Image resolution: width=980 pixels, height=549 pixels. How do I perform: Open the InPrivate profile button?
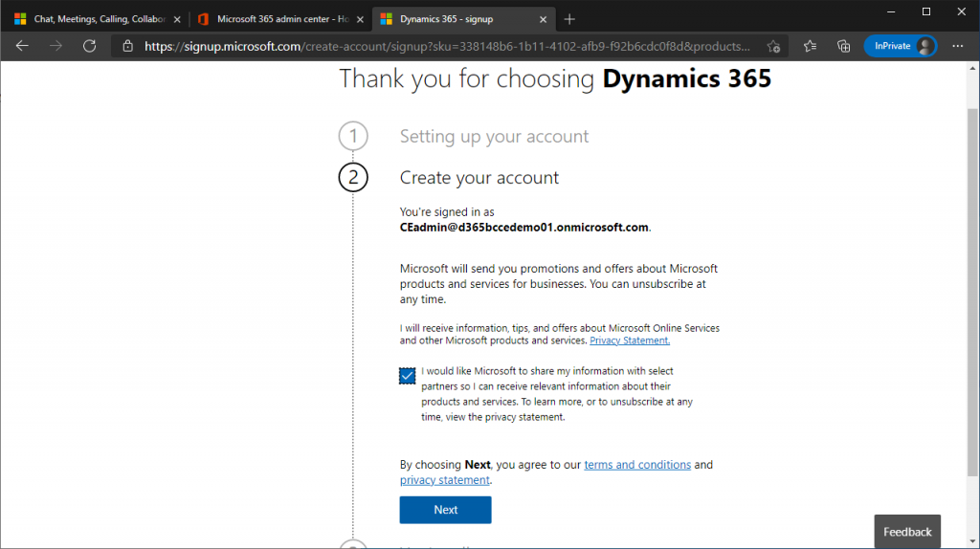click(x=900, y=46)
